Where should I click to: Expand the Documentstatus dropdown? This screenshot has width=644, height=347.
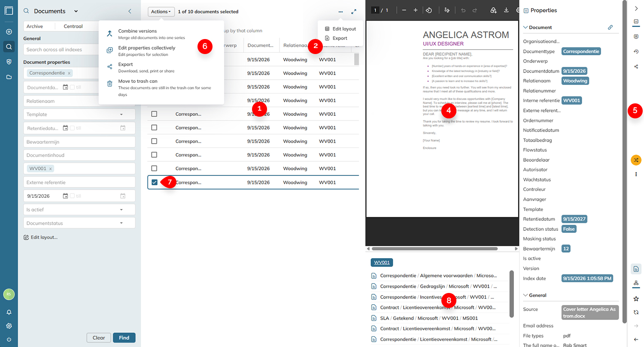click(x=79, y=223)
